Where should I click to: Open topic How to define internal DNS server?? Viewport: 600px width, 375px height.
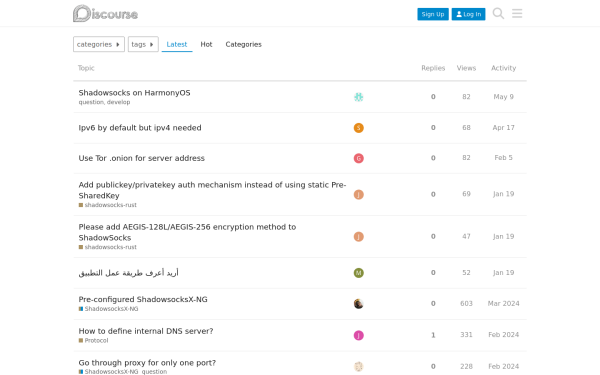click(x=146, y=331)
